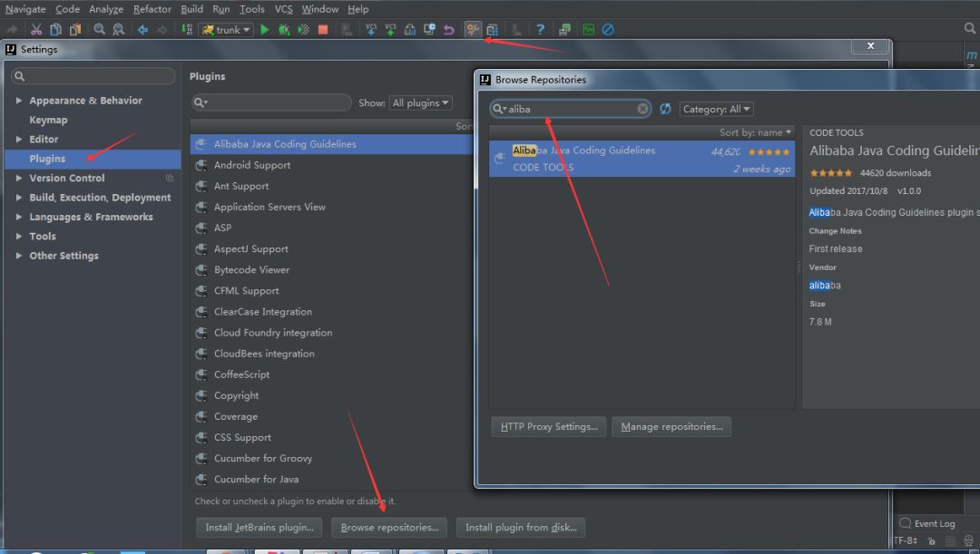
Task: Click the HTTP Proxy Settings button
Action: (x=548, y=426)
